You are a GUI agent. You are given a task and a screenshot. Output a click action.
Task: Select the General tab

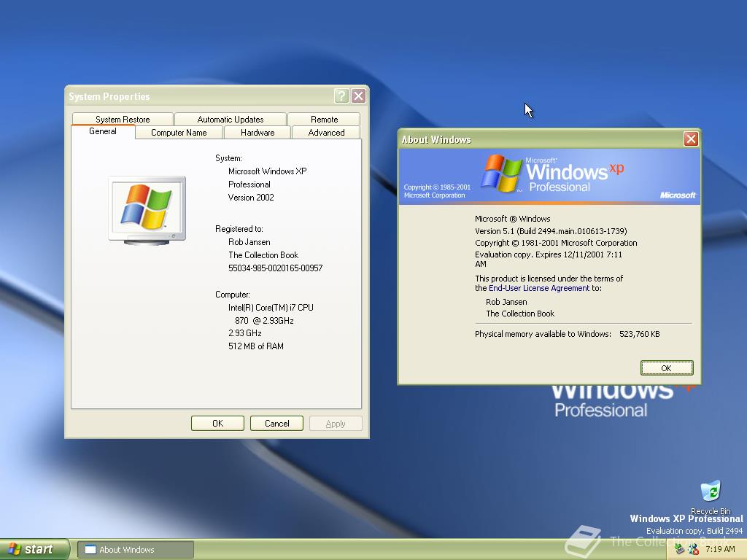tap(103, 131)
